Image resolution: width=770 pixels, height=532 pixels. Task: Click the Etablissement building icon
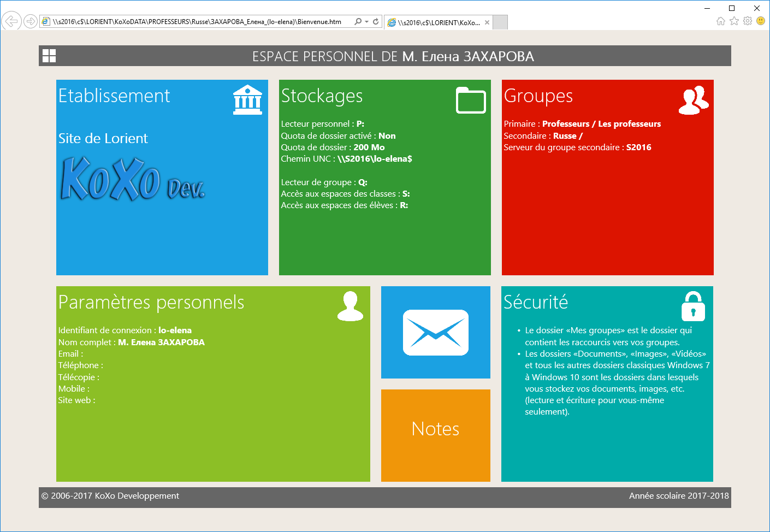click(x=247, y=99)
